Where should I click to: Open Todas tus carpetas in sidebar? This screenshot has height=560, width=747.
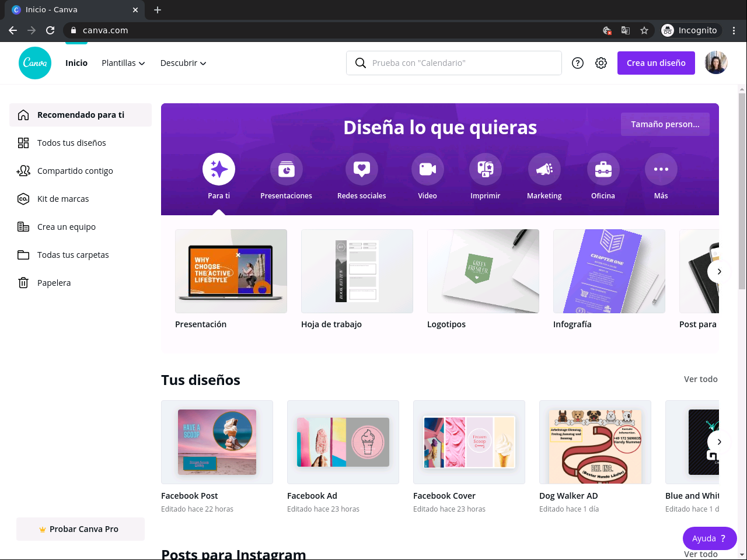[x=81, y=255]
